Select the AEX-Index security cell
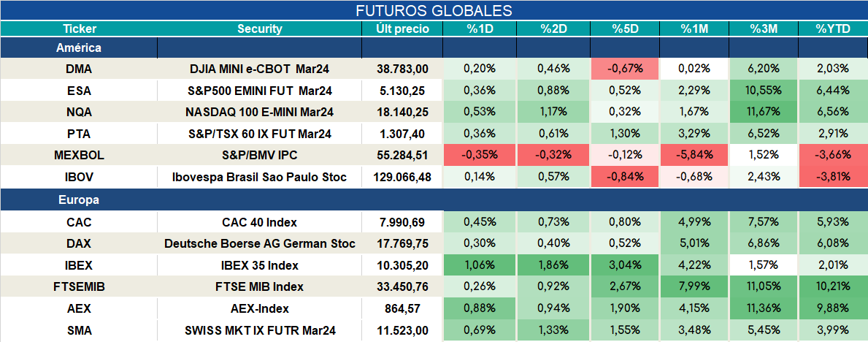The image size is (868, 342). coord(260,308)
